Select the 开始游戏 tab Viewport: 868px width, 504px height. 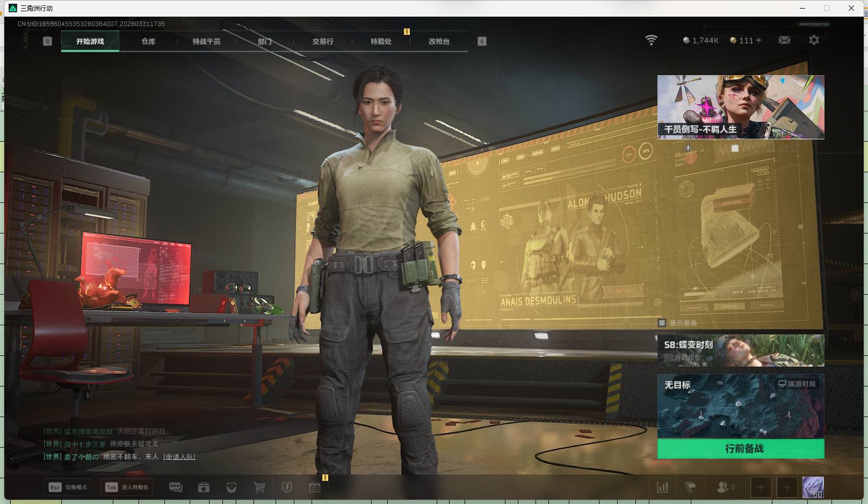[90, 41]
